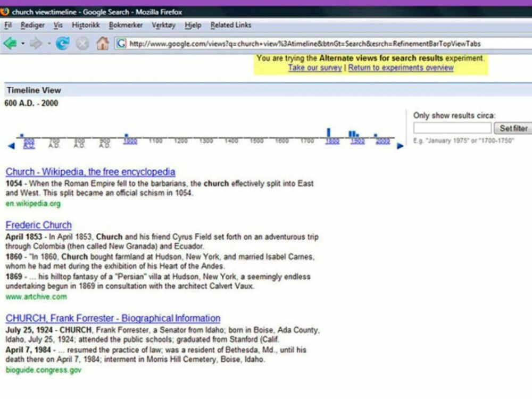Select the 1900 timeline link
Screen dimensions: 532x399
(358, 141)
